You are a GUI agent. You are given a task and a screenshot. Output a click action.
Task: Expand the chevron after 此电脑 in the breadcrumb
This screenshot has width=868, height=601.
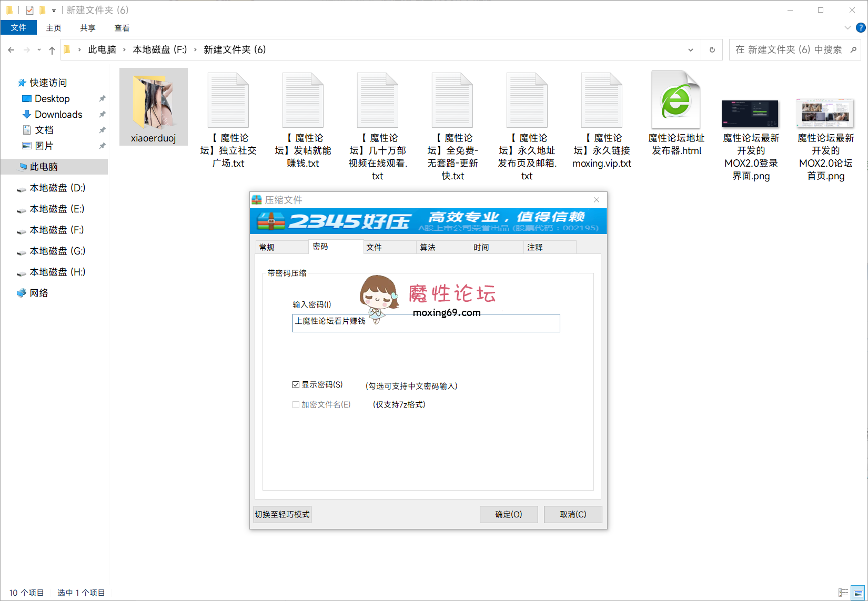[124, 49]
